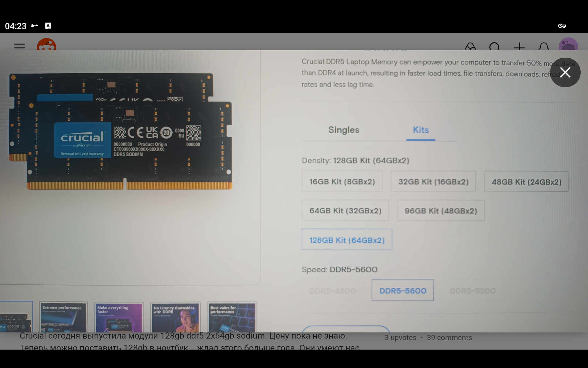588x368 pixels.
Task: Open notifications bell
Action: pos(544,47)
